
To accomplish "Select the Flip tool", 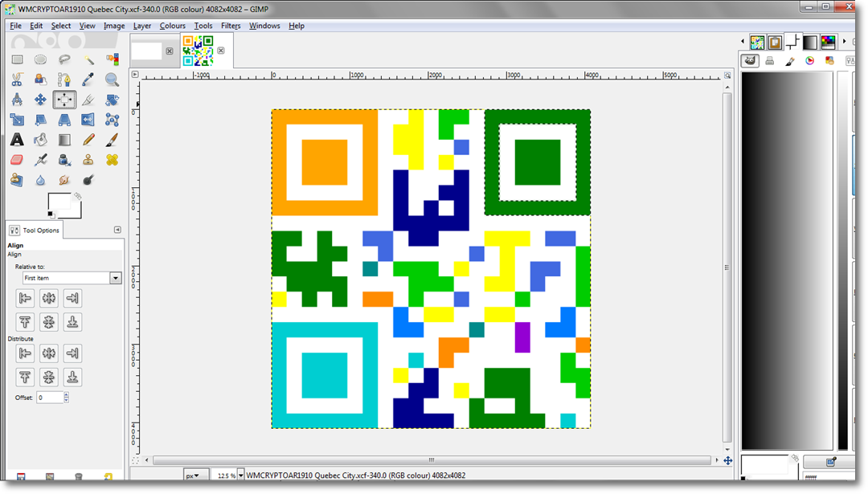I will click(x=88, y=120).
